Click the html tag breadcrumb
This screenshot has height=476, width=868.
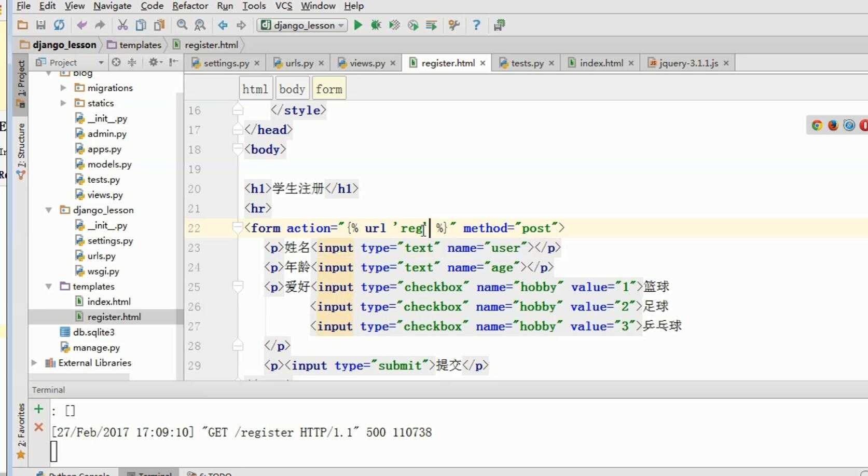pyautogui.click(x=255, y=89)
